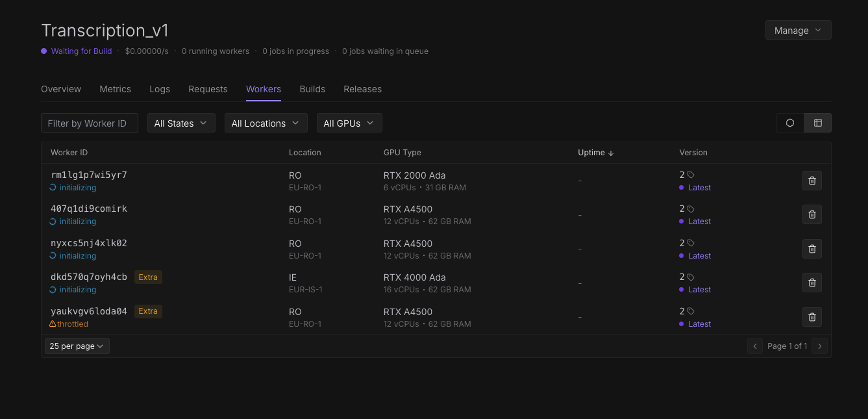Screen dimensions: 868x419
Task: Remove worker nyxcs5nj4xlk02 via trash icon
Action: 812,249
